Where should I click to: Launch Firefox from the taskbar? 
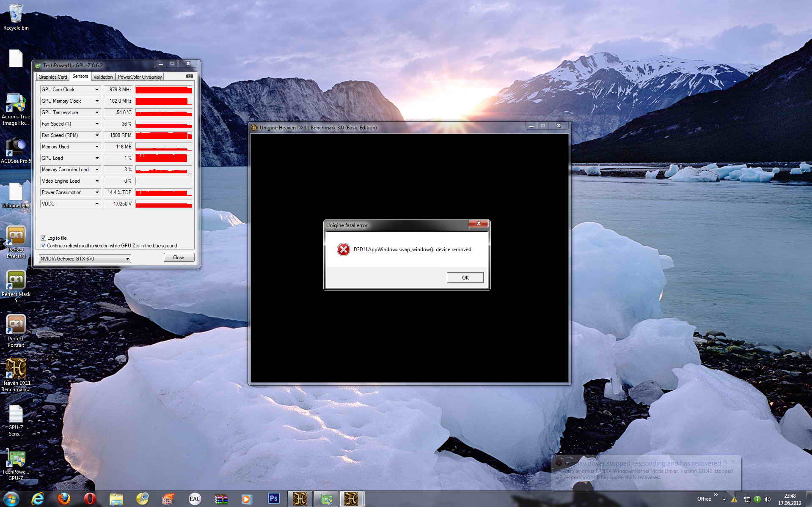(64, 499)
